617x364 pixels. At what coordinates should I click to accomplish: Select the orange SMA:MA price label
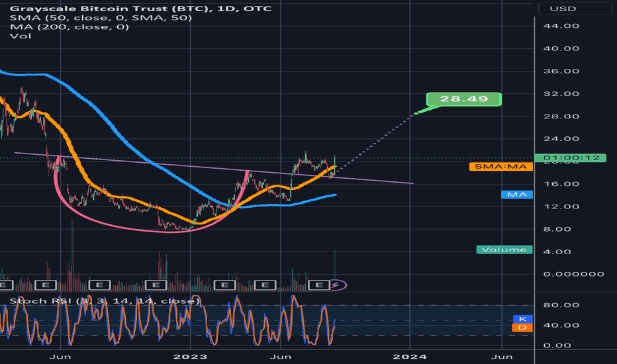[501, 167]
